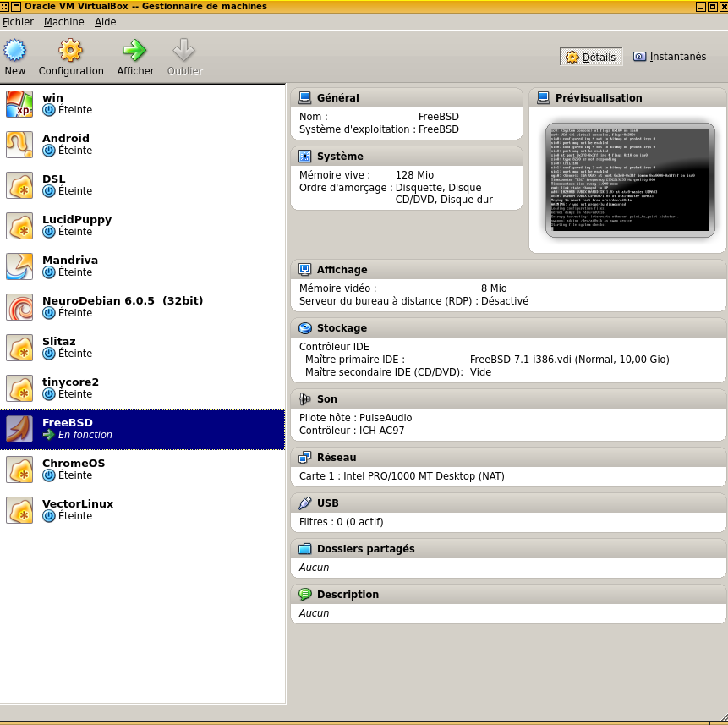Click the 'Pilote hôte : PulseAudio' text
This screenshot has width=728, height=725.
click(356, 418)
